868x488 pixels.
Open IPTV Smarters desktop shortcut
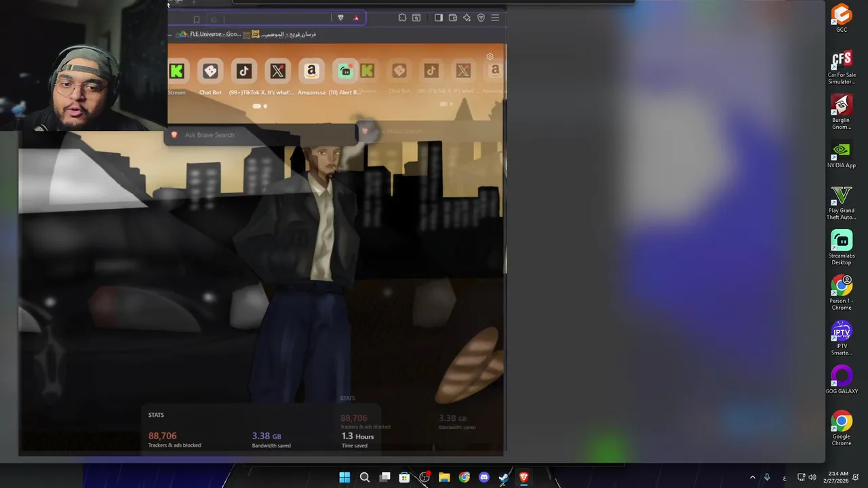click(842, 338)
